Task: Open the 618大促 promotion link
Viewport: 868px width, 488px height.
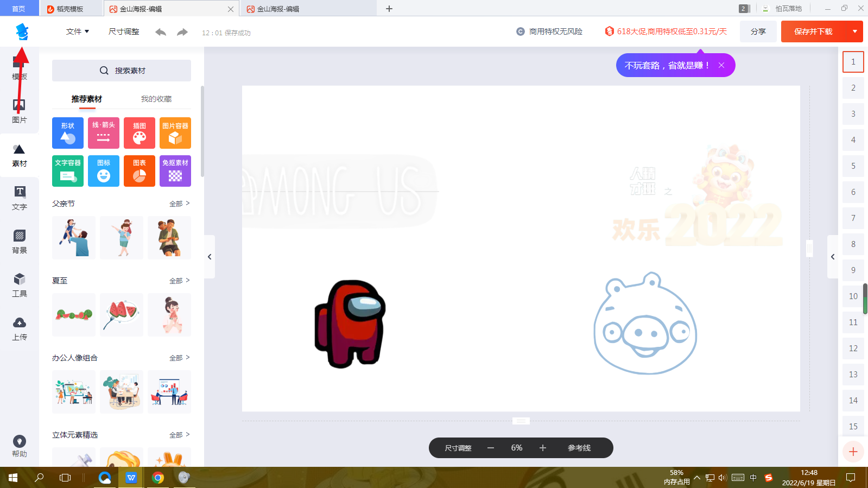Action: (x=666, y=31)
